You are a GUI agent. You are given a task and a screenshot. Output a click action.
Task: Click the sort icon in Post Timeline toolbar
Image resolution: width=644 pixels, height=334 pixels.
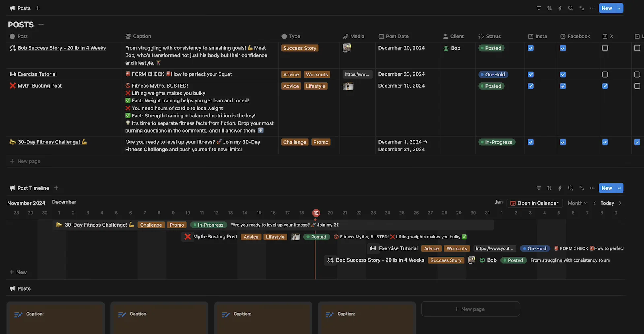click(549, 188)
